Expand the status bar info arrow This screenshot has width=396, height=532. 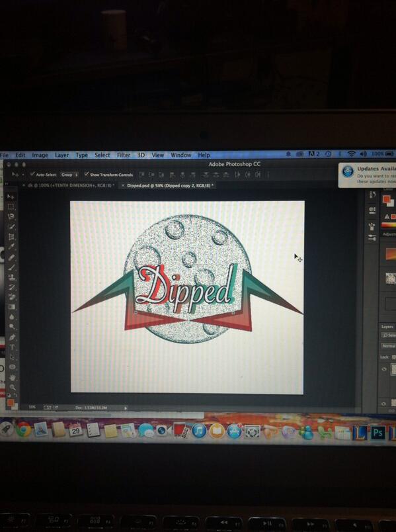(x=126, y=408)
